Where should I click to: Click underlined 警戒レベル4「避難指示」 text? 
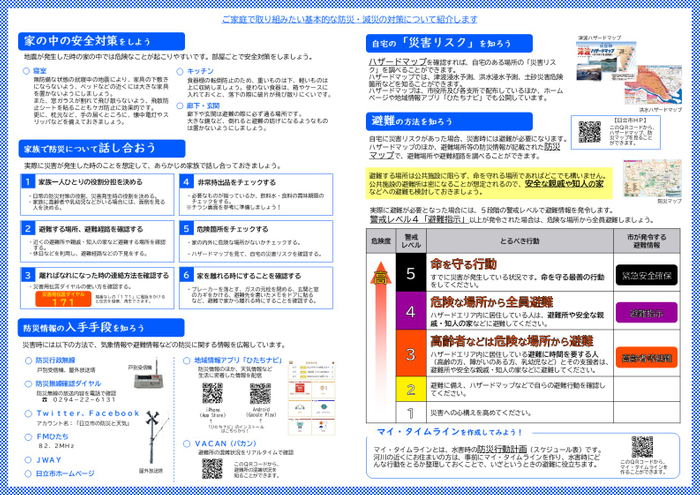419,220
